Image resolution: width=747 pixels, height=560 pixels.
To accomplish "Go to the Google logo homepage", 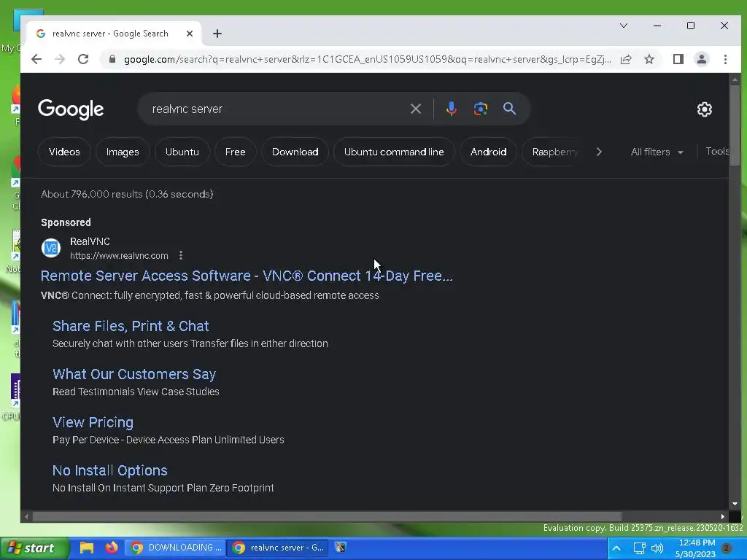I will (71, 109).
